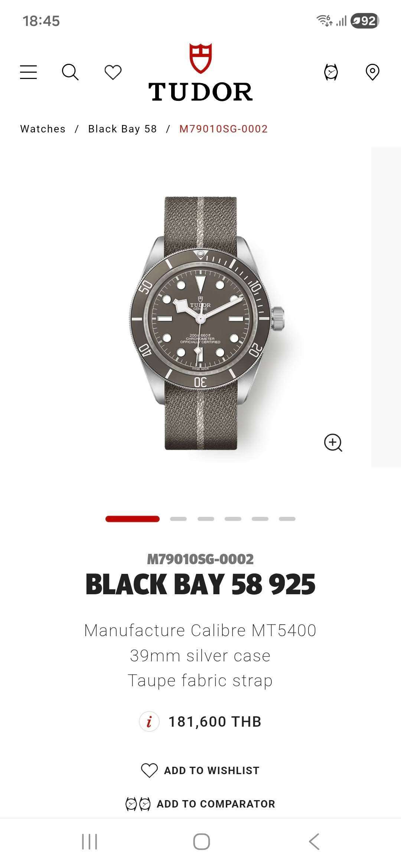Tap the search magnifier icon
The image size is (401, 868).
click(70, 72)
